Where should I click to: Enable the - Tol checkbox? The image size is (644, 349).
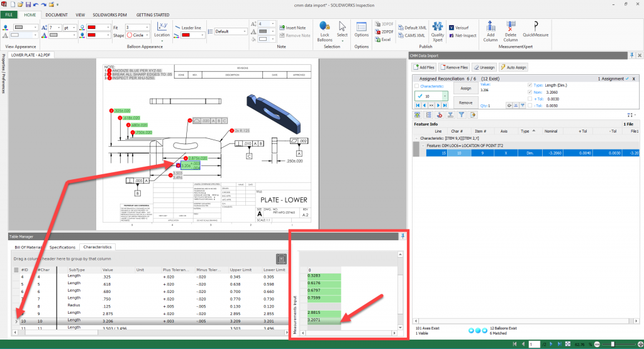(530, 106)
